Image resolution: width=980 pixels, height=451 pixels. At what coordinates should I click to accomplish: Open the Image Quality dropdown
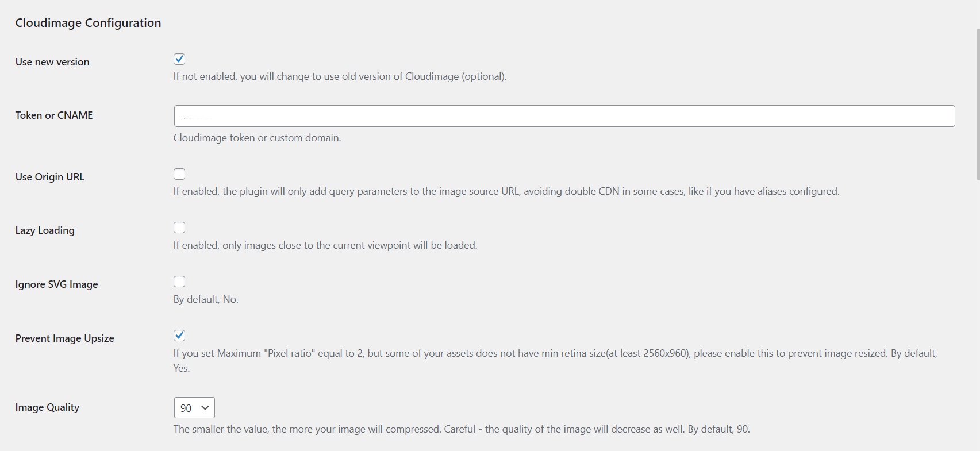pyautogui.click(x=194, y=408)
